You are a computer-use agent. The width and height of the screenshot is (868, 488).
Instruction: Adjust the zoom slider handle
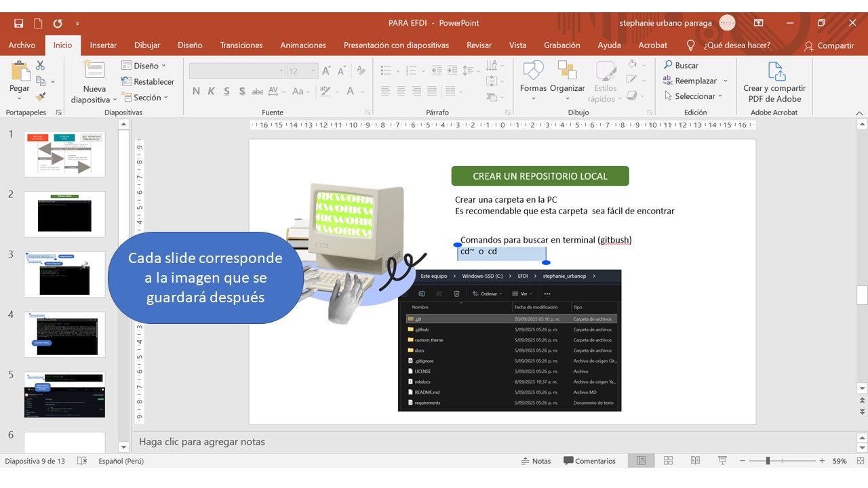768,461
